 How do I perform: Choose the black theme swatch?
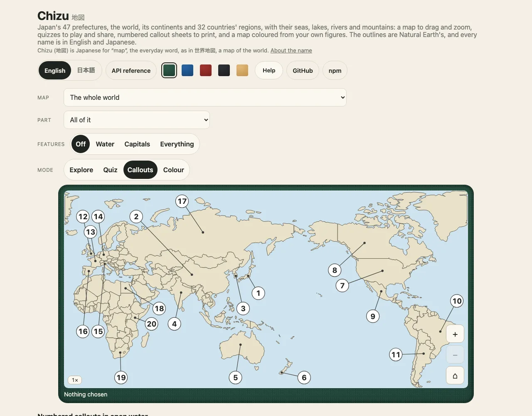[224, 70]
